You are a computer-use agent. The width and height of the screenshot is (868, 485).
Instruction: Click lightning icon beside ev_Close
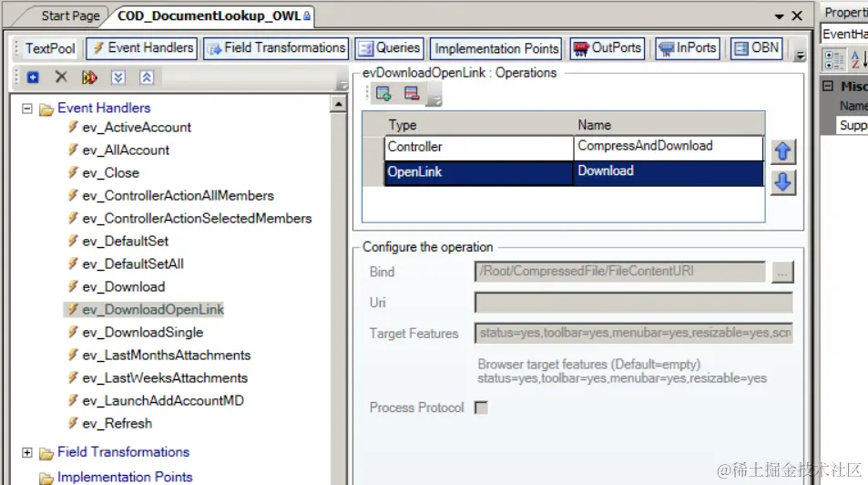pyautogui.click(x=73, y=172)
